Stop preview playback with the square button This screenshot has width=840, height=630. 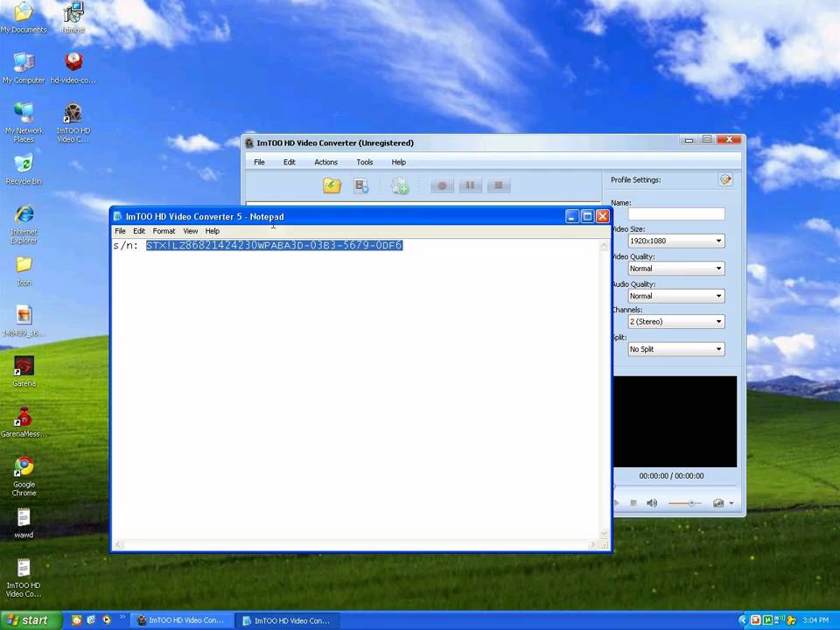click(633, 503)
